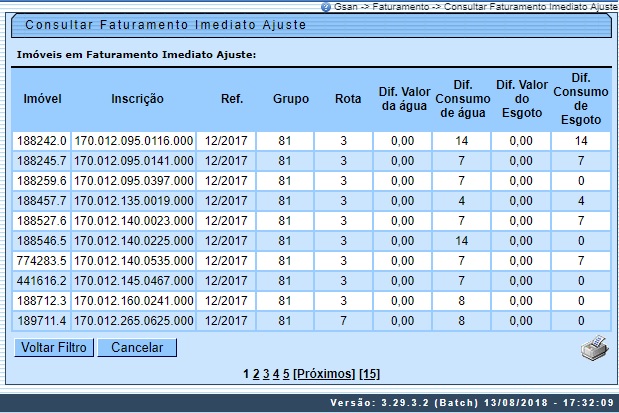Click the small icon before Gsan breadcrumb
This screenshot has width=619, height=413.
pos(325,6)
